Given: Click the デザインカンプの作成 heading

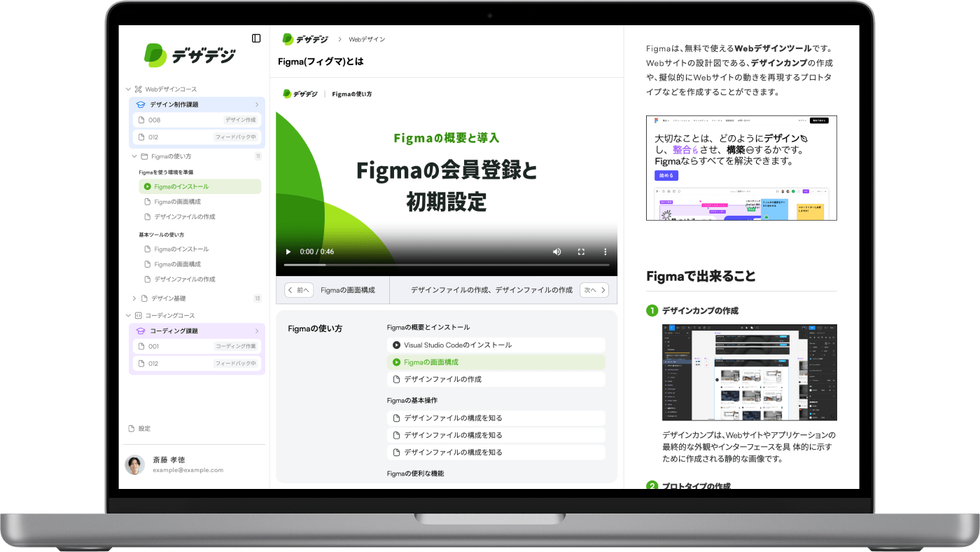Looking at the screenshot, I should (x=700, y=310).
